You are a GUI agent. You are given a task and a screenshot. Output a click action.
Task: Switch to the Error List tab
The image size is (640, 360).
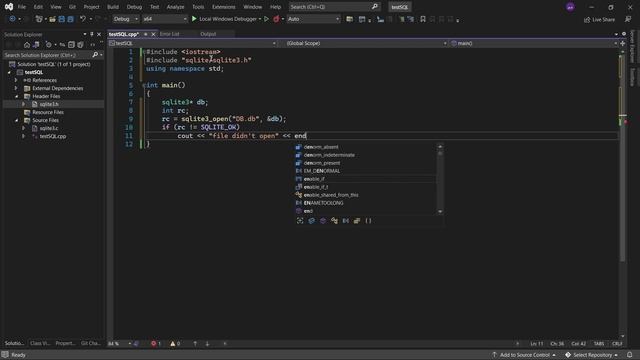170,34
